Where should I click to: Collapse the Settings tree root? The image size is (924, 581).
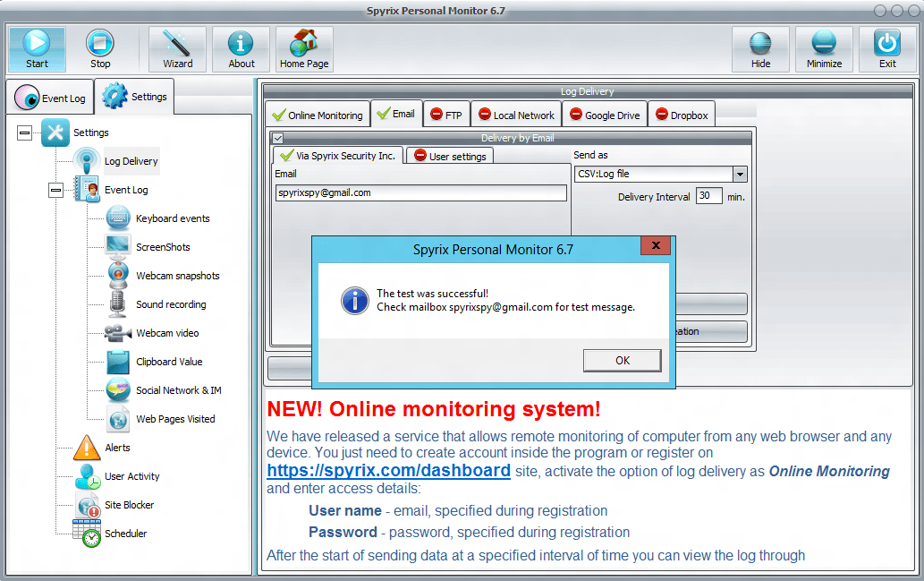coord(24,132)
